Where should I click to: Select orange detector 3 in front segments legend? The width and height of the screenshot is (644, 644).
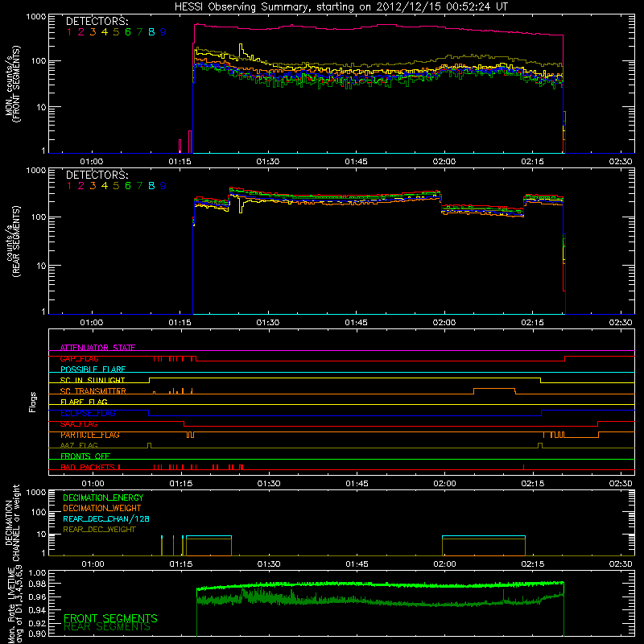point(93,32)
